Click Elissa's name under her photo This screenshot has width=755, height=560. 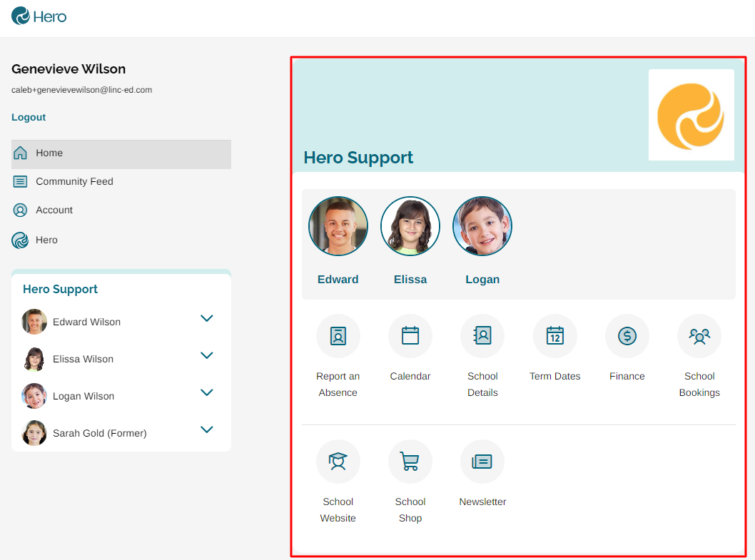(410, 279)
